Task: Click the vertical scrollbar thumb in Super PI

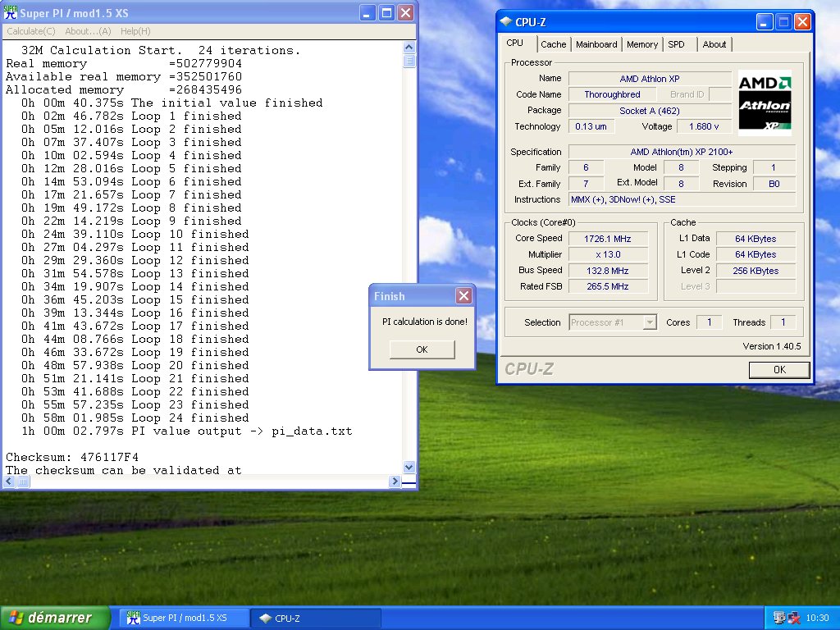Action: click(x=409, y=61)
